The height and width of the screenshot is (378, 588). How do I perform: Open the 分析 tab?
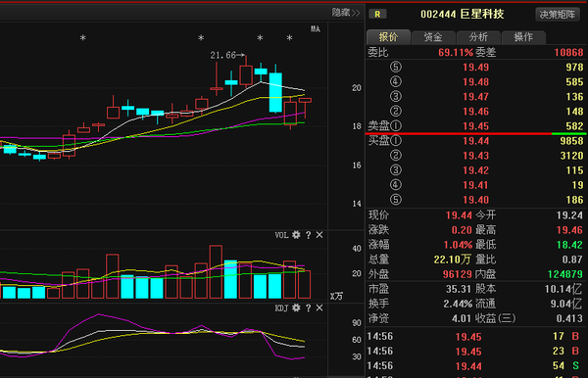point(478,37)
